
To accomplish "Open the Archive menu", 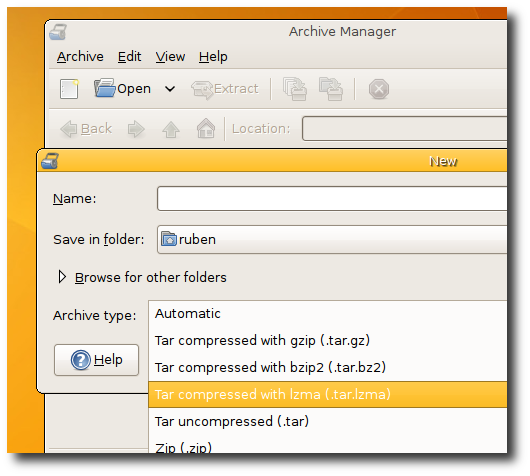I will (x=80, y=56).
